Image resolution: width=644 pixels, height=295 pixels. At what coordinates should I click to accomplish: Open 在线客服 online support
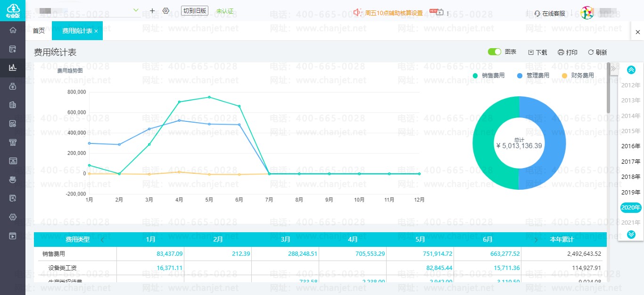point(550,13)
